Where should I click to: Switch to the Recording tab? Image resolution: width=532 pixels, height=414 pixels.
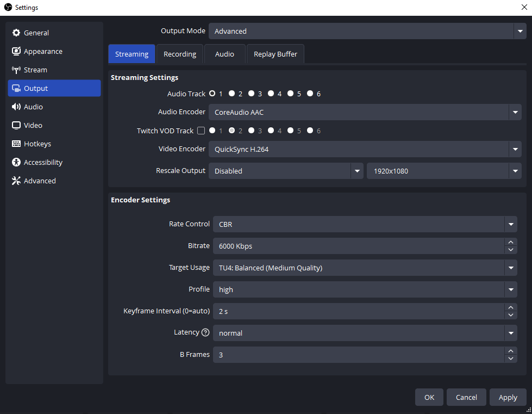point(180,54)
